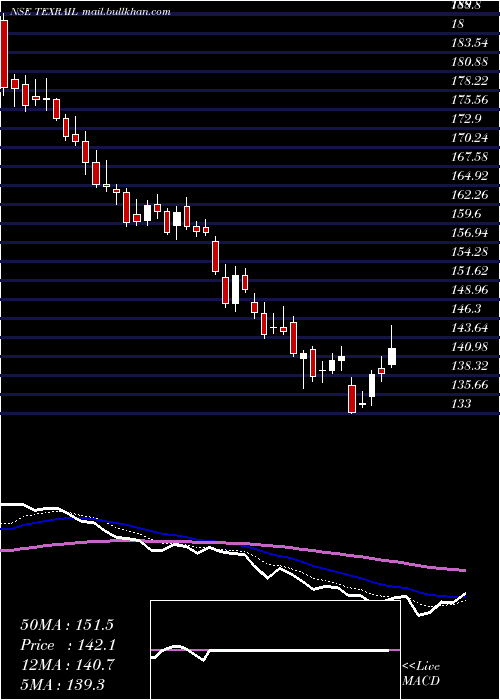Click the 140.98 price axis label
This screenshot has width=500, height=700.
[469, 346]
